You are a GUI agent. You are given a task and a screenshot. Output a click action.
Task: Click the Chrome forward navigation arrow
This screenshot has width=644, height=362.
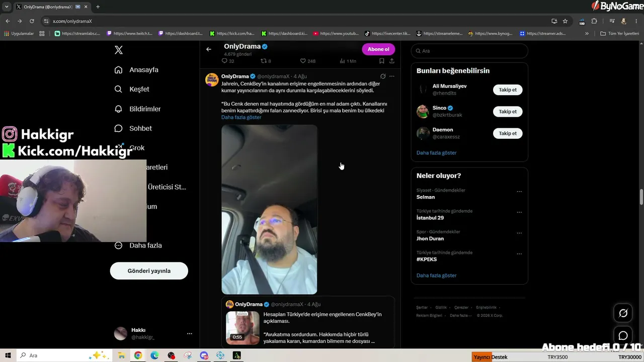[20, 21]
